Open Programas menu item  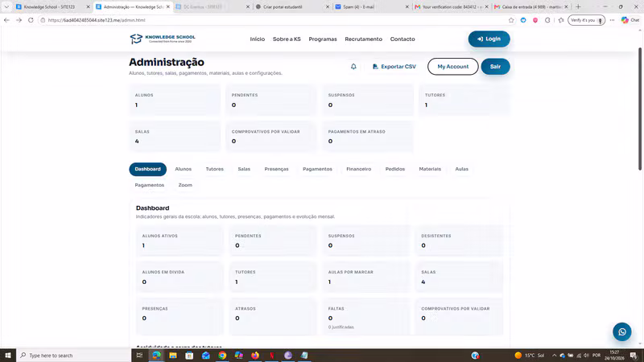(323, 39)
